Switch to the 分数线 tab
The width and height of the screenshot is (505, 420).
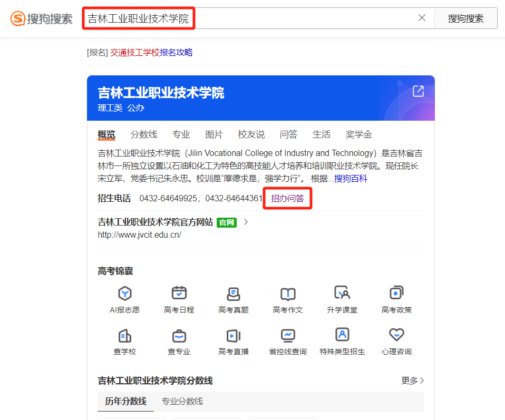pos(144,134)
